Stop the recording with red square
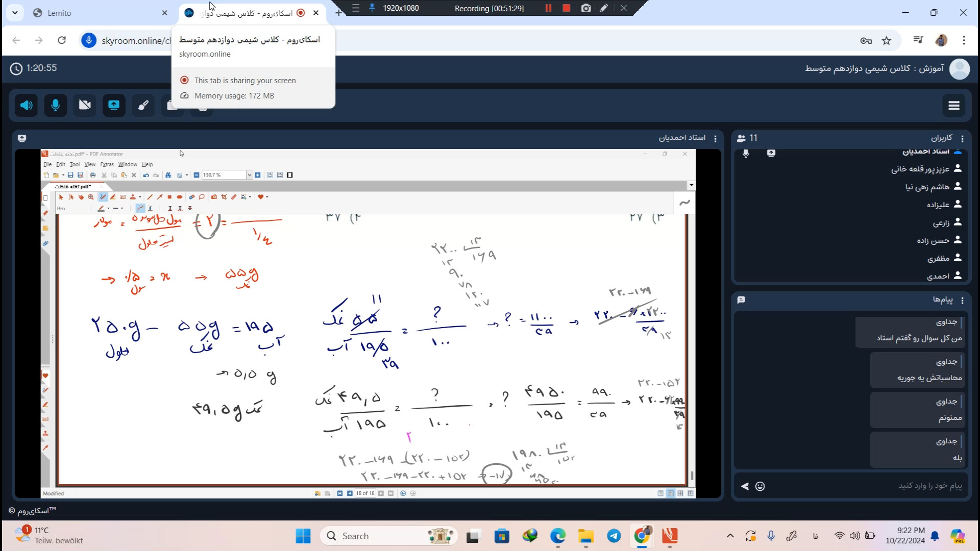Viewport: 980px width, 551px height. [x=566, y=8]
